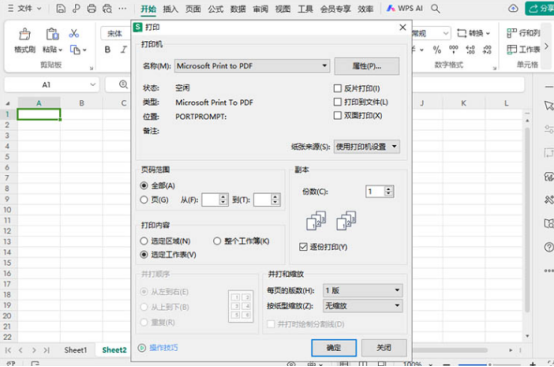This screenshot has height=367, width=554.
Task: Toggle Italic formatting
Action: click(x=123, y=50)
